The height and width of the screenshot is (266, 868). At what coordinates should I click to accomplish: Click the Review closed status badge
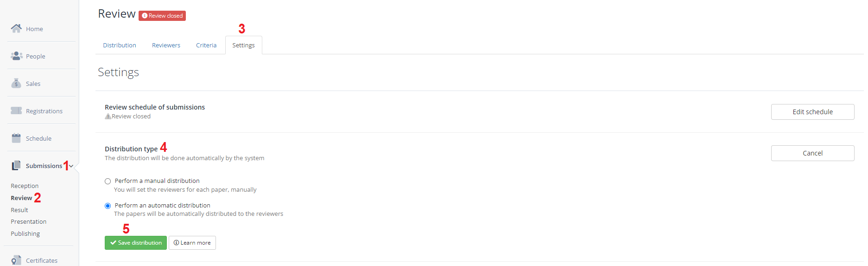[x=162, y=16]
